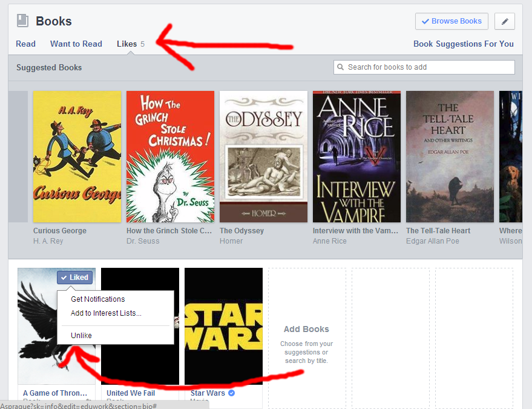Click the previous arrow strip of suggested books
This screenshot has height=409, width=532.
[x=18, y=156]
